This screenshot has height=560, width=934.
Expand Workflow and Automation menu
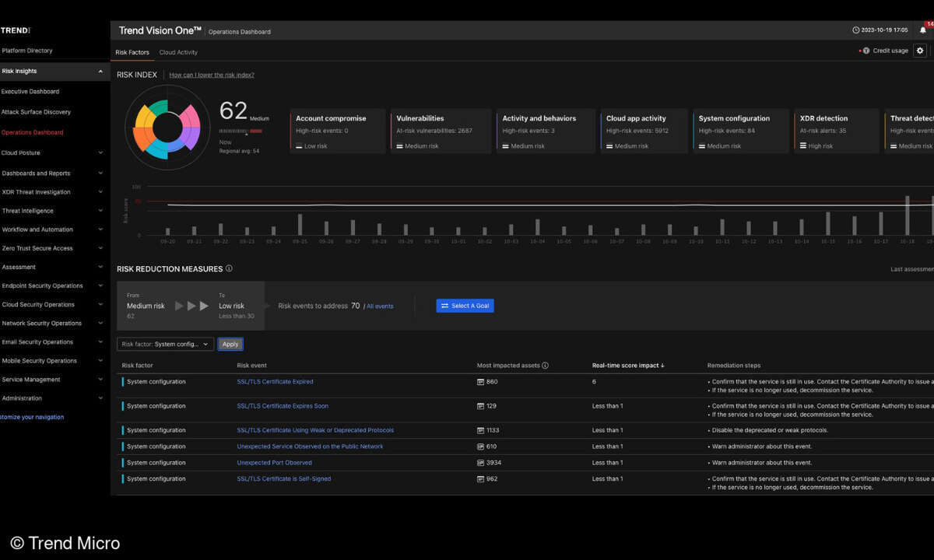pos(100,229)
